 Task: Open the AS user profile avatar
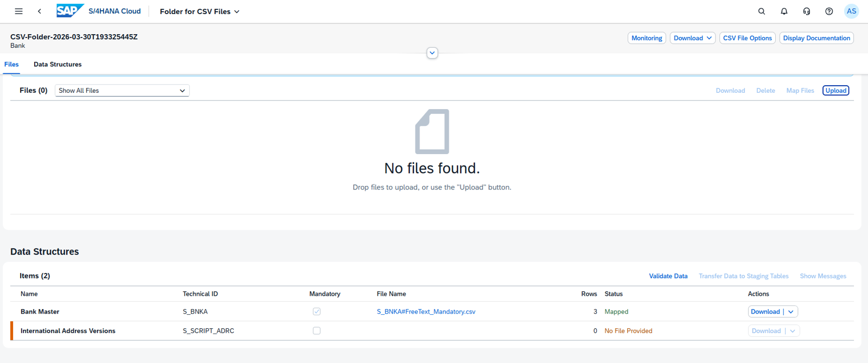point(852,11)
